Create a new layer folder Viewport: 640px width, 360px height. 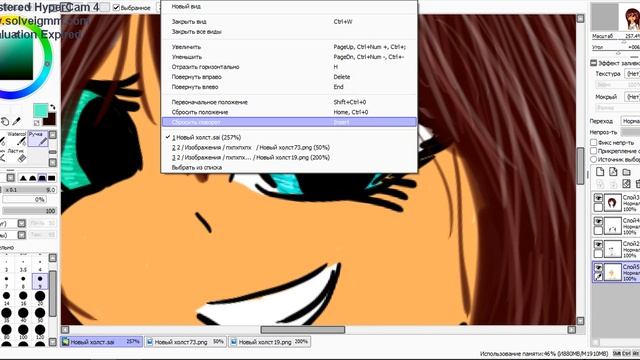627,172
